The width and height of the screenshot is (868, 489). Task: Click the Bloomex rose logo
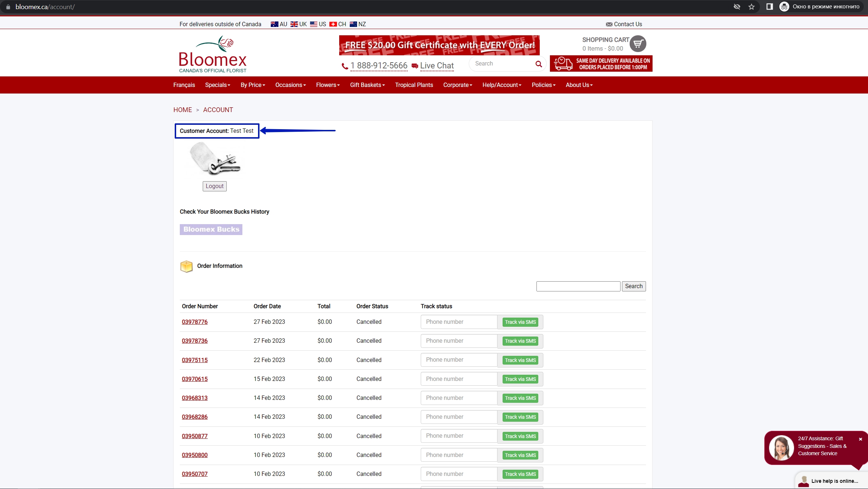click(213, 54)
